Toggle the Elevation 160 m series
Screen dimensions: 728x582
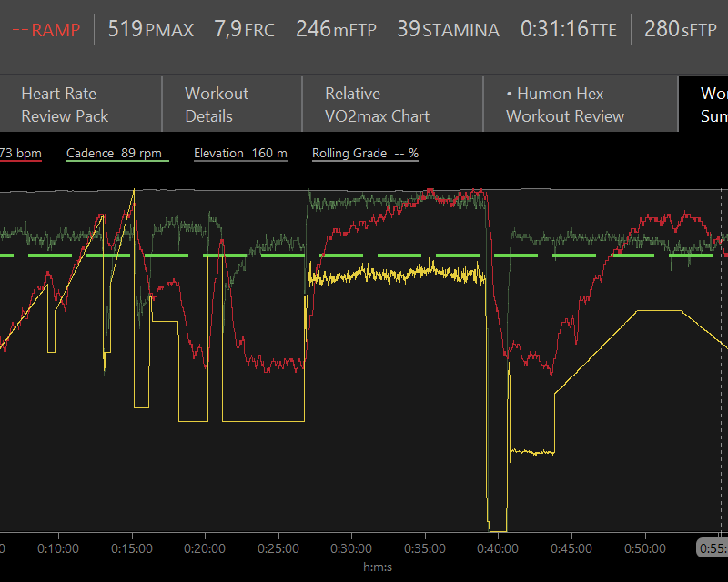[239, 153]
